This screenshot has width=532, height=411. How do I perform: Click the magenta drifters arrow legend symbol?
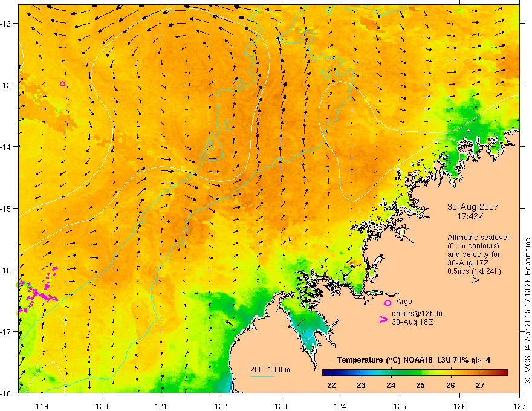pos(383,319)
